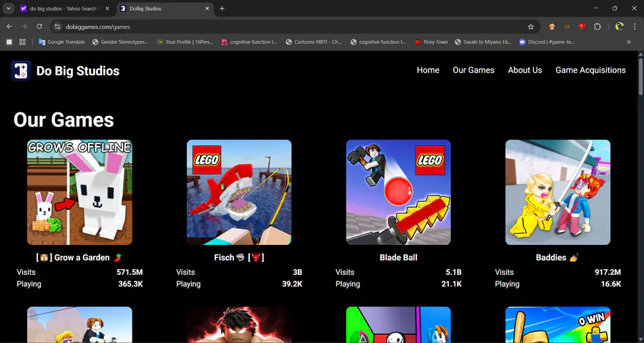Open the tab groups grid icon in the bookmarks bar
The width and height of the screenshot is (644, 343).
pyautogui.click(x=23, y=42)
